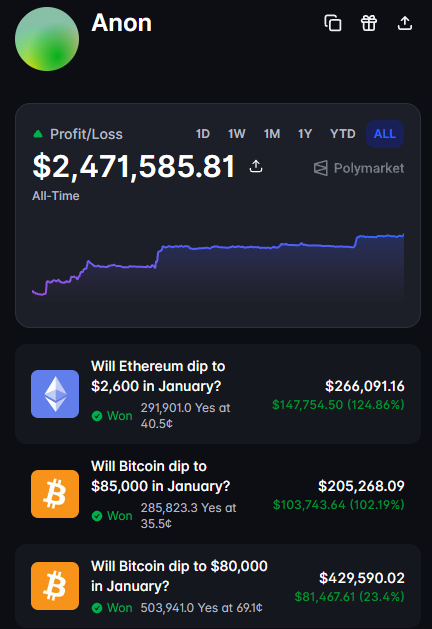Click the share profile upload icon
432x629 pixels.
pos(405,23)
